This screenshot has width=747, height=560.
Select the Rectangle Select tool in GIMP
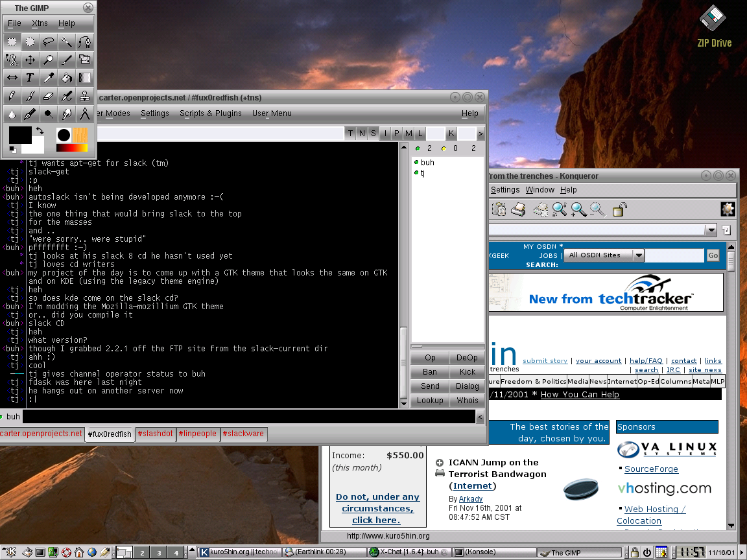12,42
